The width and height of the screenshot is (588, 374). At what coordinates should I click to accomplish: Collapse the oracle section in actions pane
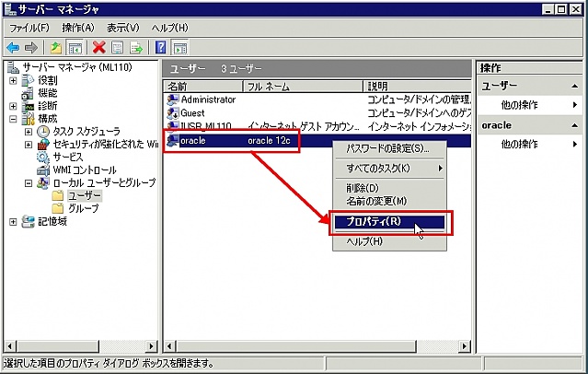(x=574, y=125)
